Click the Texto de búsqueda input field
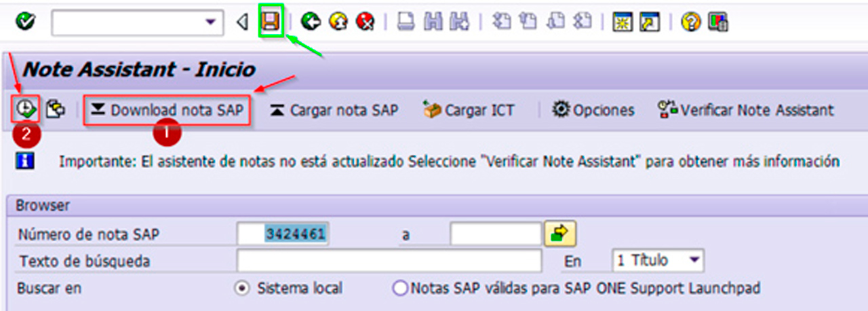The image size is (868, 311). pyautogui.click(x=389, y=261)
